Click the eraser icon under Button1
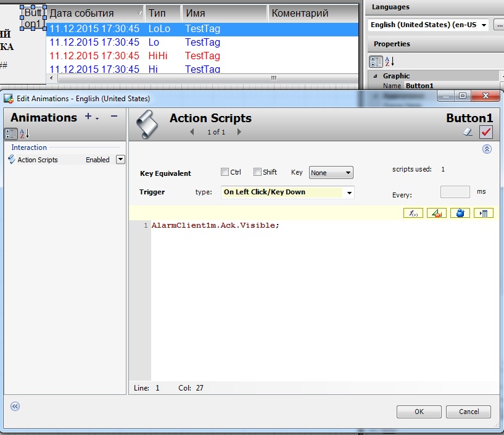Screen dimensions: 504x435 pyautogui.click(x=468, y=131)
